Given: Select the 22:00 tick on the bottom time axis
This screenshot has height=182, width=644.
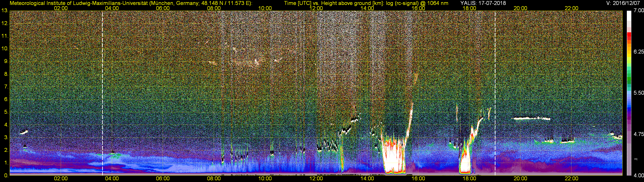Looking at the screenshot, I should 571,179.
